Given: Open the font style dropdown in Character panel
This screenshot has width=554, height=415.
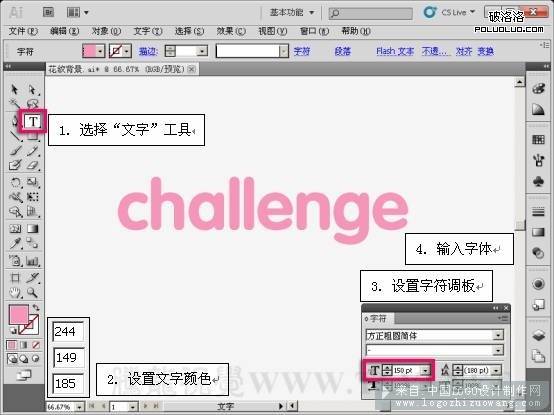Looking at the screenshot, I should point(498,350).
